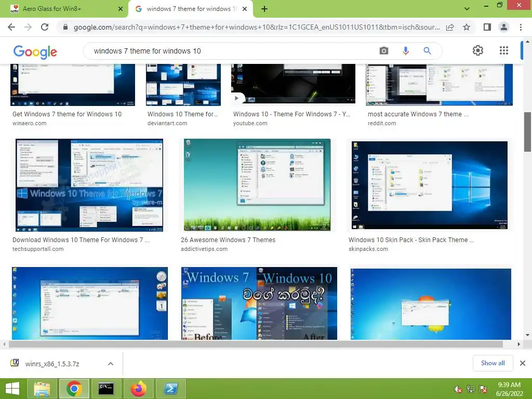The image size is (532, 399).
Task: Open the Action Center flag icon
Action: click(x=483, y=389)
